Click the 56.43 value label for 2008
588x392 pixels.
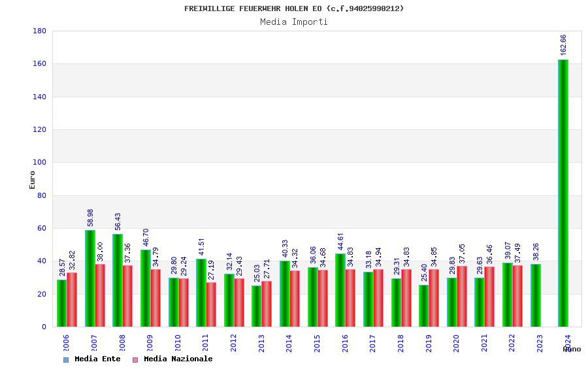(x=118, y=221)
